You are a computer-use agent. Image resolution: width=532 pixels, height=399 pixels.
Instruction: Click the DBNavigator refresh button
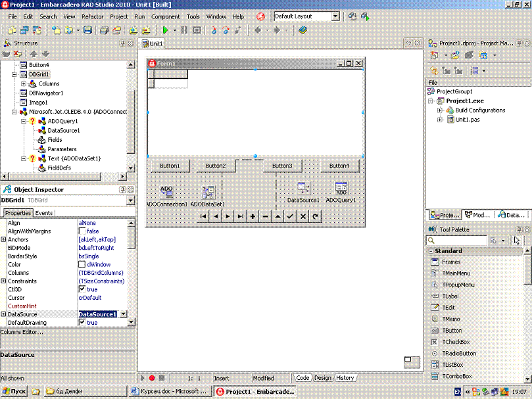pos(316,216)
